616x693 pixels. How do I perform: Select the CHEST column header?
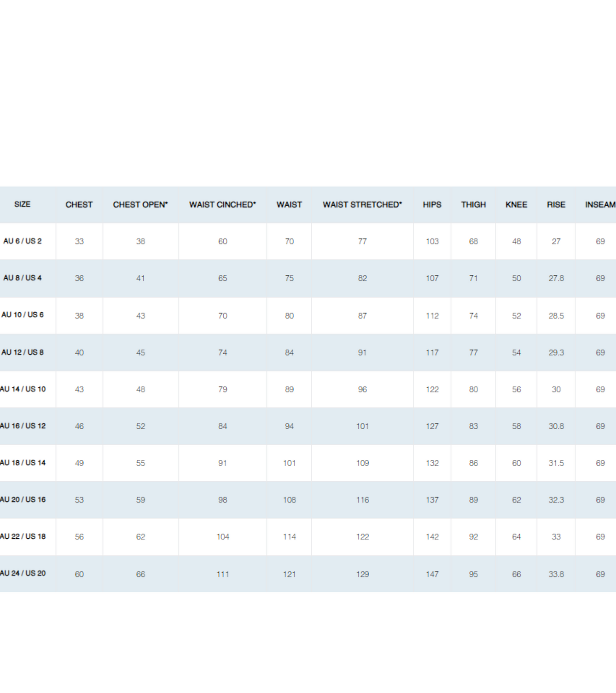[x=79, y=205]
